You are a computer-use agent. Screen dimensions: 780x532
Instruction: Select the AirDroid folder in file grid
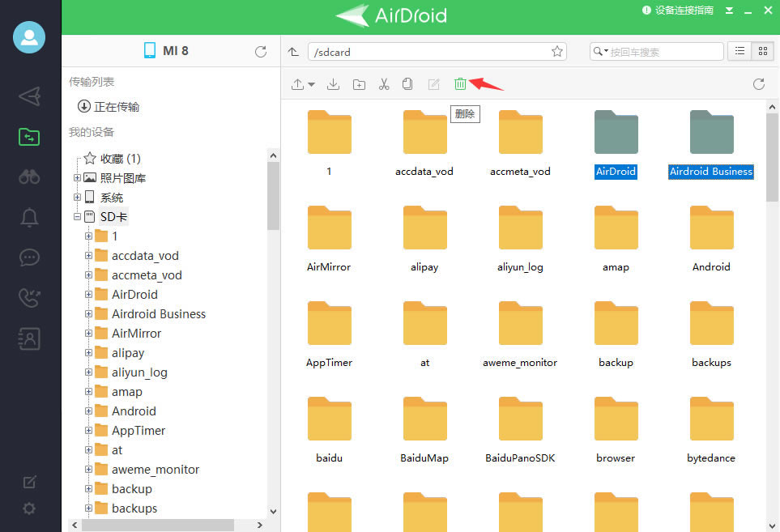(x=615, y=131)
